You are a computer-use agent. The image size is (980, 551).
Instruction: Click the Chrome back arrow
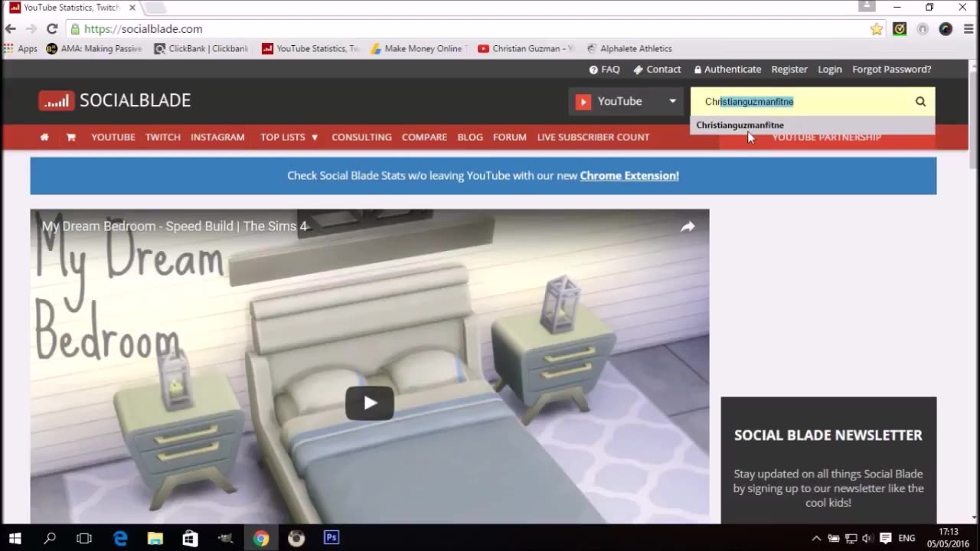coord(10,29)
